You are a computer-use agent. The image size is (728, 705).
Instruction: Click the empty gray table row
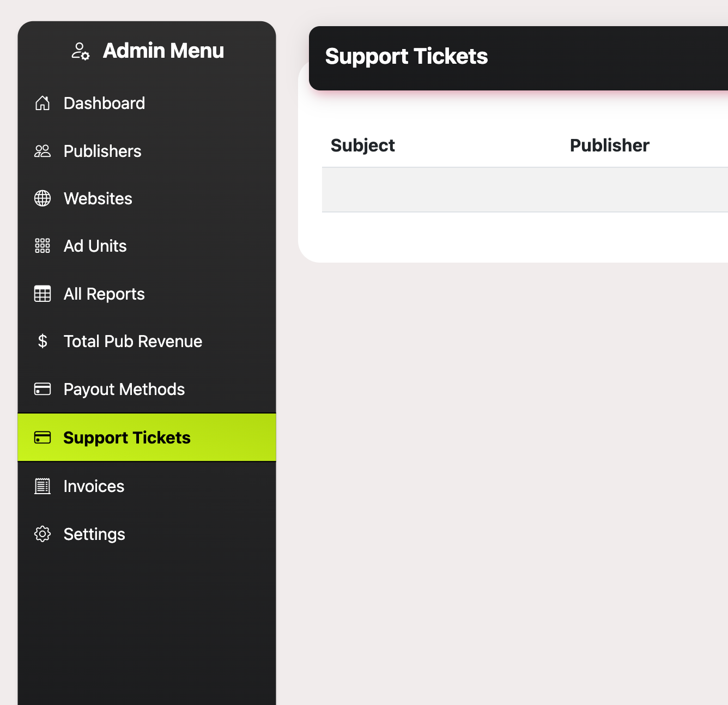tap(525, 190)
